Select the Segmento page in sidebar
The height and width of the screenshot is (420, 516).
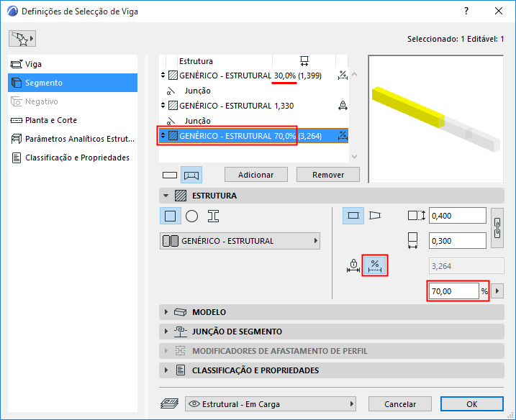(73, 83)
